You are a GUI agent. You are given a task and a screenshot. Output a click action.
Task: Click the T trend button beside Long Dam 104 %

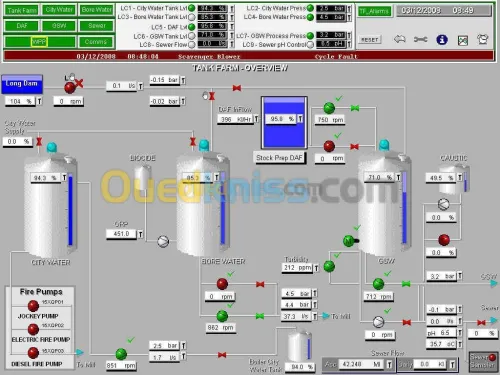point(39,101)
